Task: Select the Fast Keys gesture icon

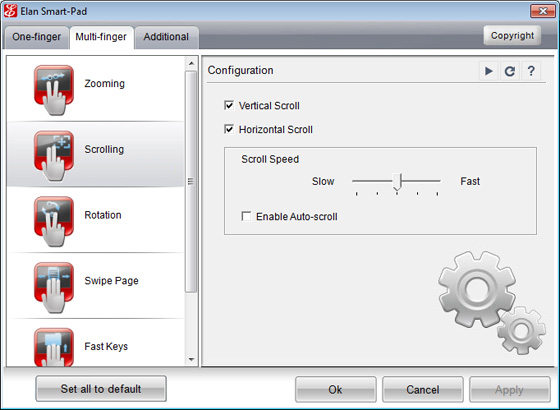Action: pos(54,347)
